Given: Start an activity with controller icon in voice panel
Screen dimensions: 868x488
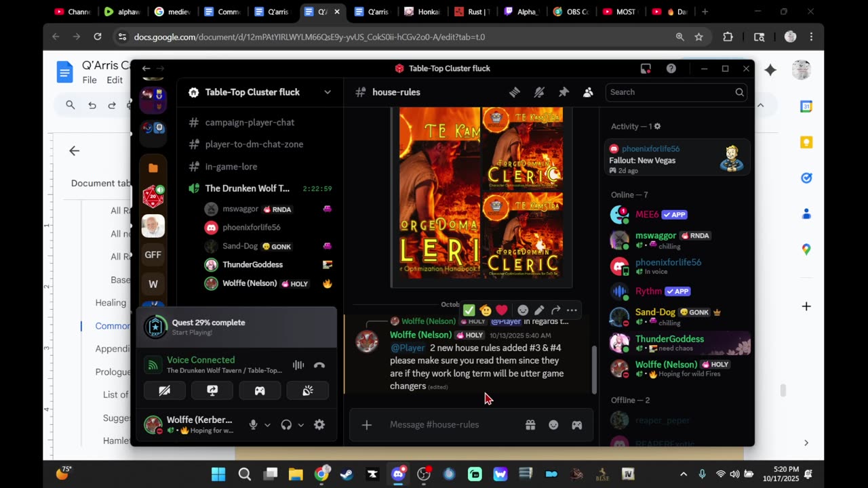Looking at the screenshot, I should 260,390.
